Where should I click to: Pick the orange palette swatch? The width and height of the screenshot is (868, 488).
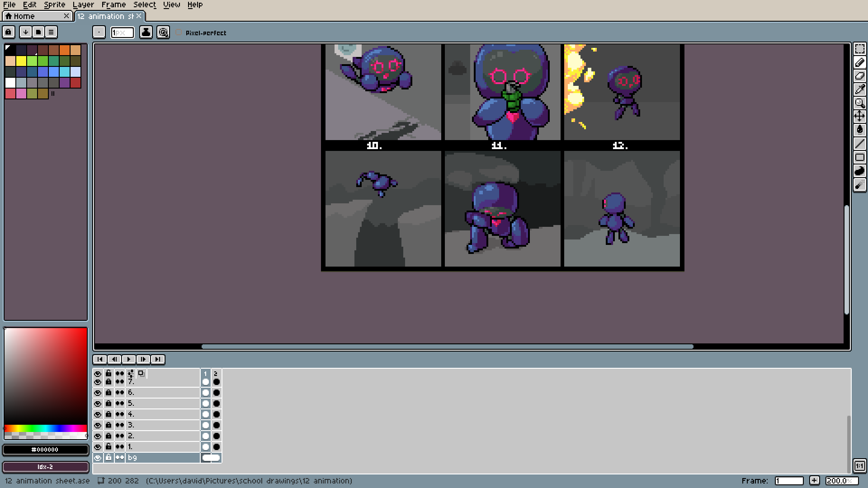click(65, 50)
